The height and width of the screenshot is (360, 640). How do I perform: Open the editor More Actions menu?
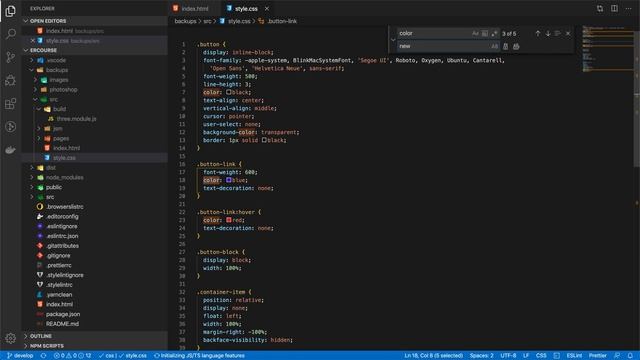[x=629, y=9]
